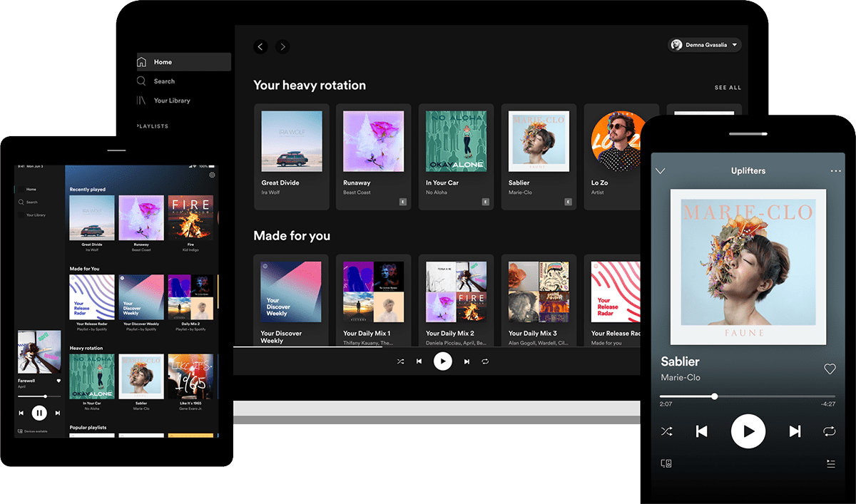Open connect devices icon on phone
Image resolution: width=856 pixels, height=504 pixels.
666,463
